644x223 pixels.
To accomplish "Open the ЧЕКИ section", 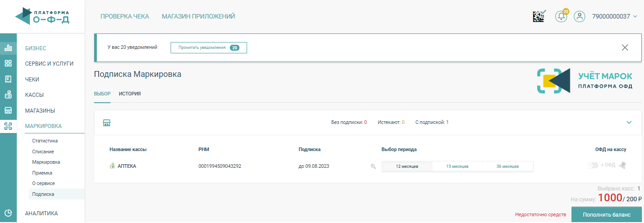I will click(32, 79).
